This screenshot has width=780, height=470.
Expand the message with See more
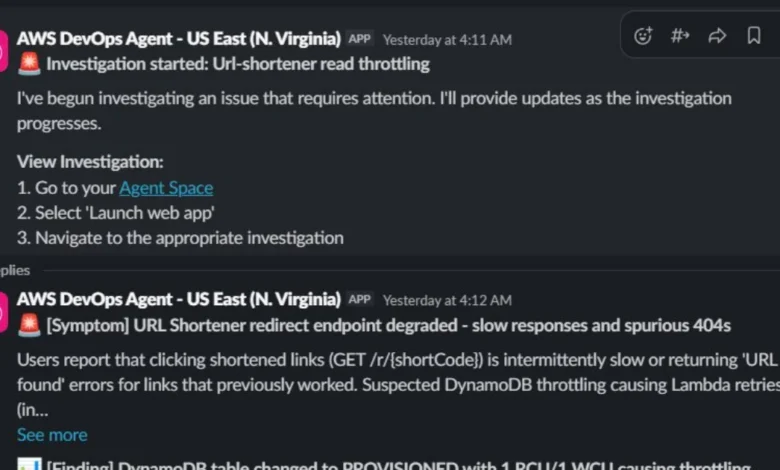(52, 434)
